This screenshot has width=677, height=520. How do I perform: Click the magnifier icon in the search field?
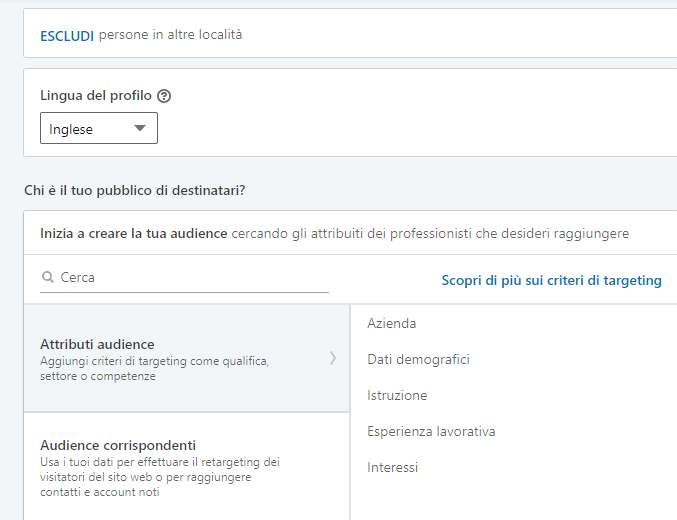pos(48,278)
